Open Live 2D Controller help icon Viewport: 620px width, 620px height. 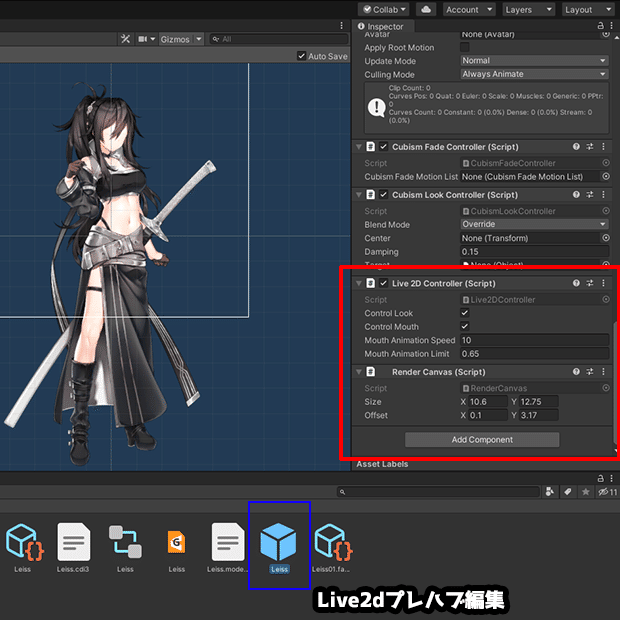(x=576, y=283)
